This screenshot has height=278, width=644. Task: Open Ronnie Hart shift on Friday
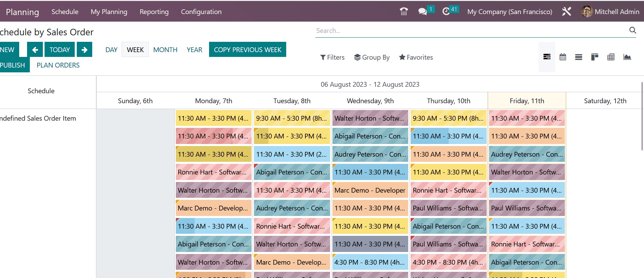(x=527, y=244)
